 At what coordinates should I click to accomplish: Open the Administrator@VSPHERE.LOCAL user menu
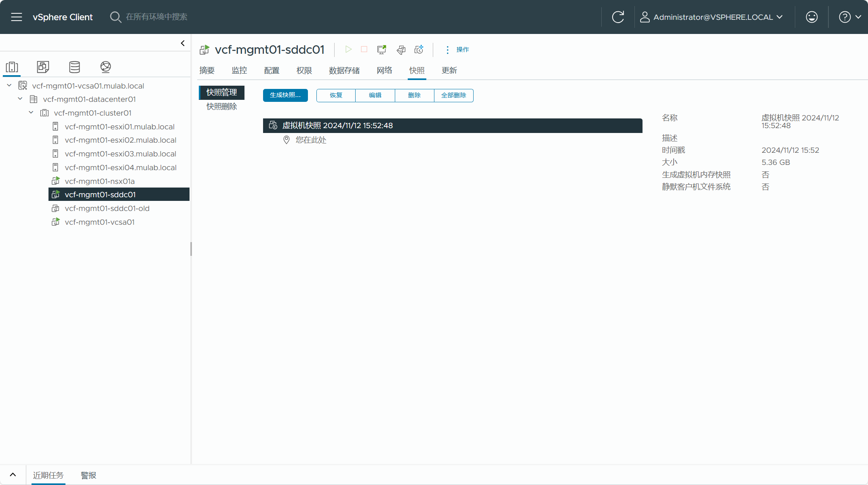click(711, 17)
